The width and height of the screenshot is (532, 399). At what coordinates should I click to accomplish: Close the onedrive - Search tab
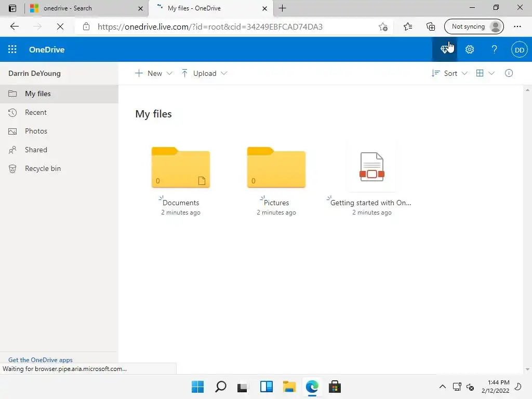click(x=140, y=8)
